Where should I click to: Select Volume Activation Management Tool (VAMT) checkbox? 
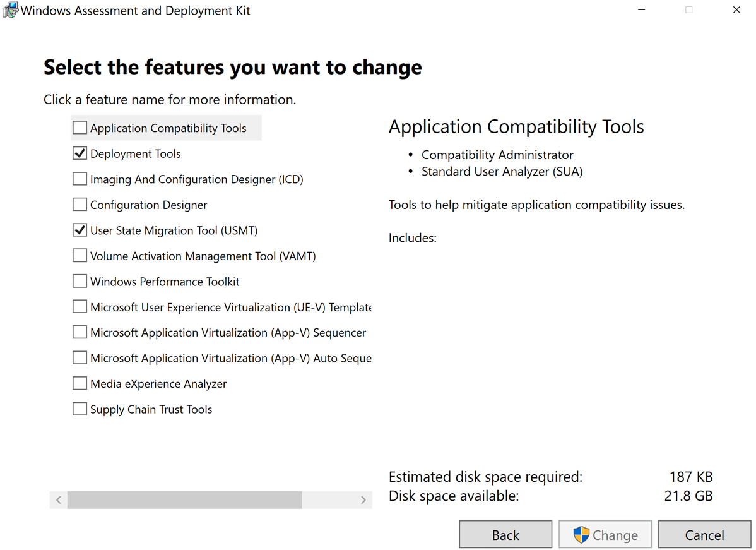(80, 256)
